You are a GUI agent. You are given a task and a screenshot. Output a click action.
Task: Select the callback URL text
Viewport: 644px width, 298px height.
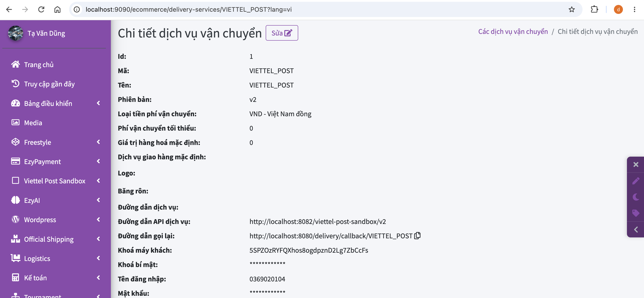[x=331, y=236]
